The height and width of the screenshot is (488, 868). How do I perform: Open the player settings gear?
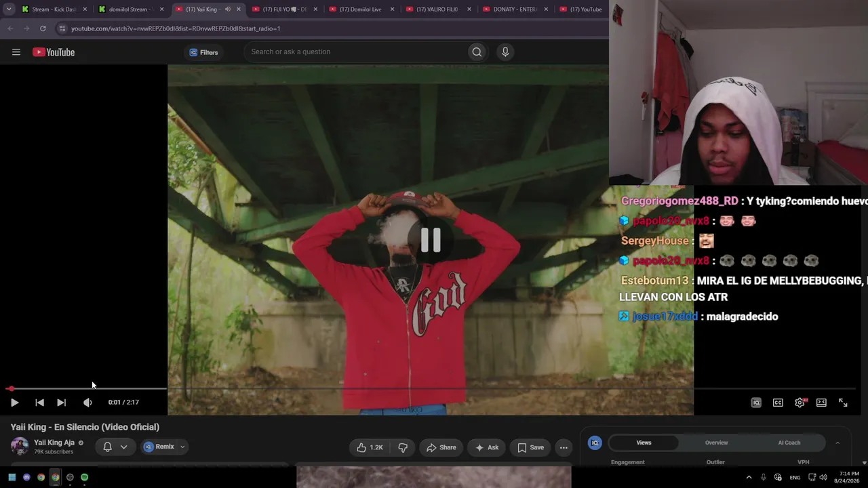(800, 403)
